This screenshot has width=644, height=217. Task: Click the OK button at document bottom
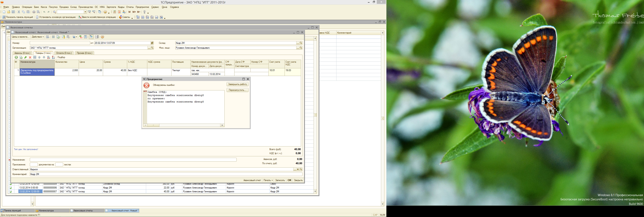click(x=290, y=180)
